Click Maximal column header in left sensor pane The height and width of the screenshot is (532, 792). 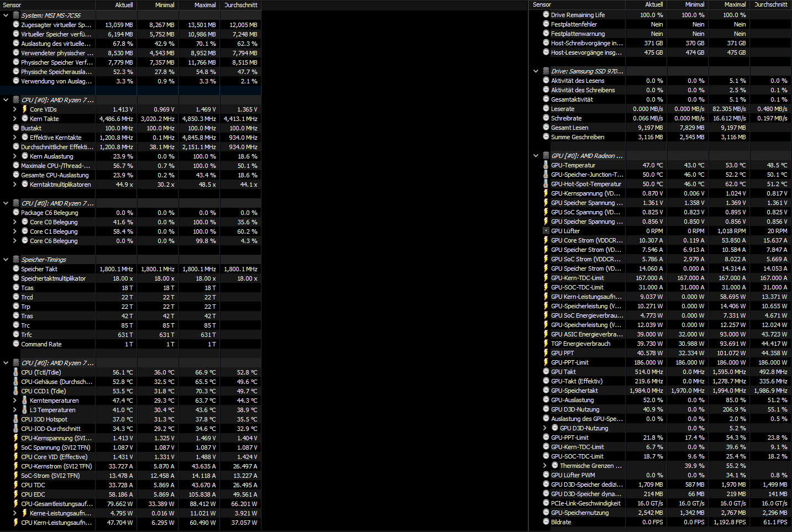click(x=199, y=5)
